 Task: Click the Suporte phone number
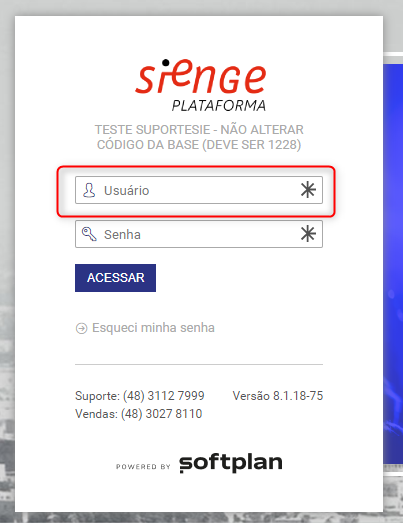tap(163, 396)
